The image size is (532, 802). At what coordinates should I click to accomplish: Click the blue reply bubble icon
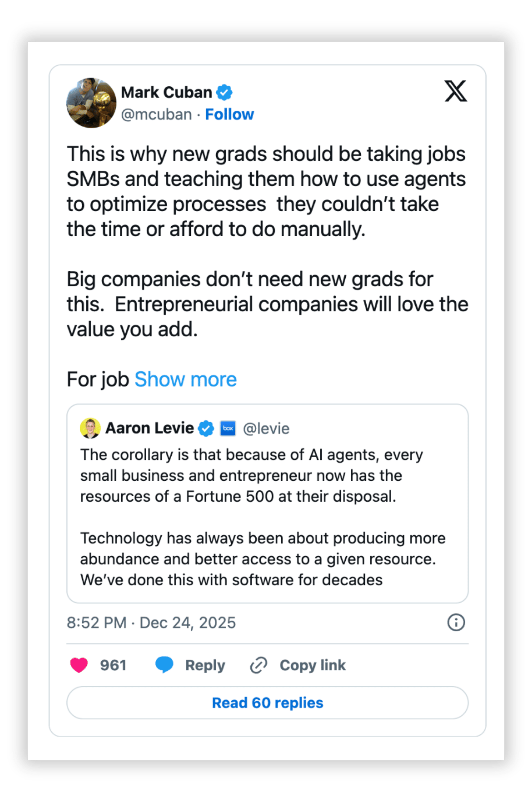164,665
